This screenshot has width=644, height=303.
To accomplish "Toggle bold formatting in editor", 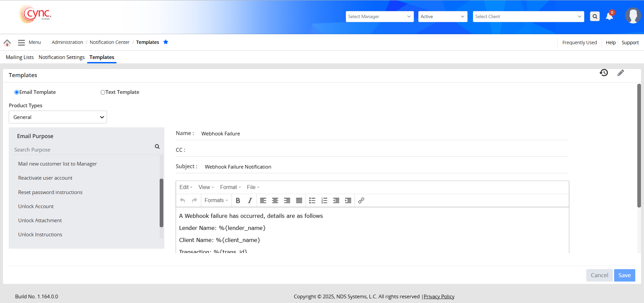I will pos(238,200).
